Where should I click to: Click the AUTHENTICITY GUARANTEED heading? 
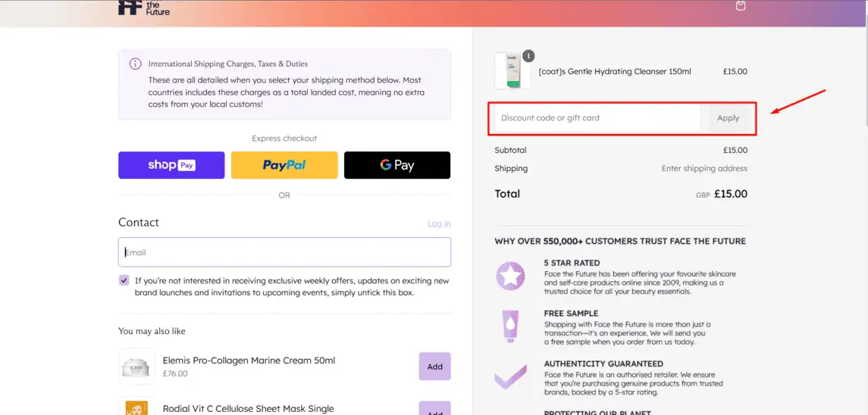pos(603,364)
